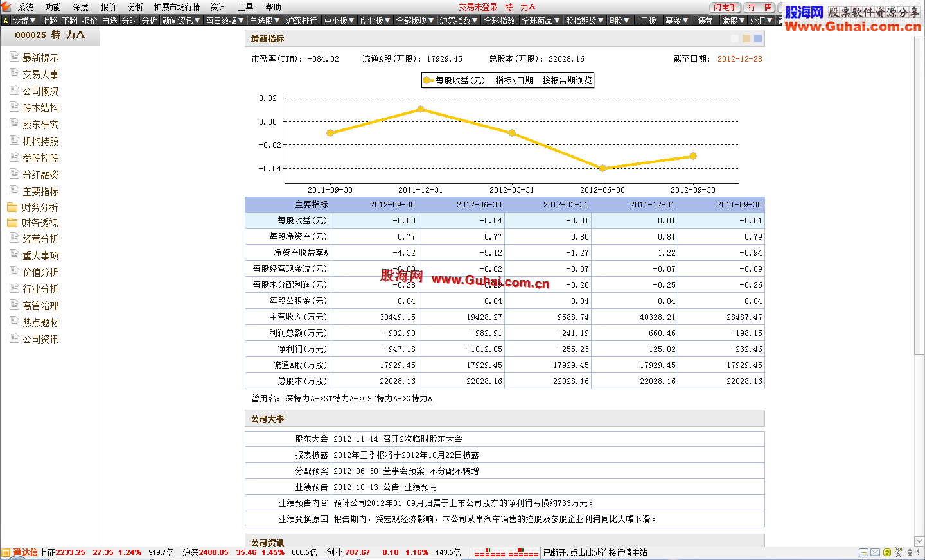Open the 参股控股 sidebar item

click(x=35, y=158)
